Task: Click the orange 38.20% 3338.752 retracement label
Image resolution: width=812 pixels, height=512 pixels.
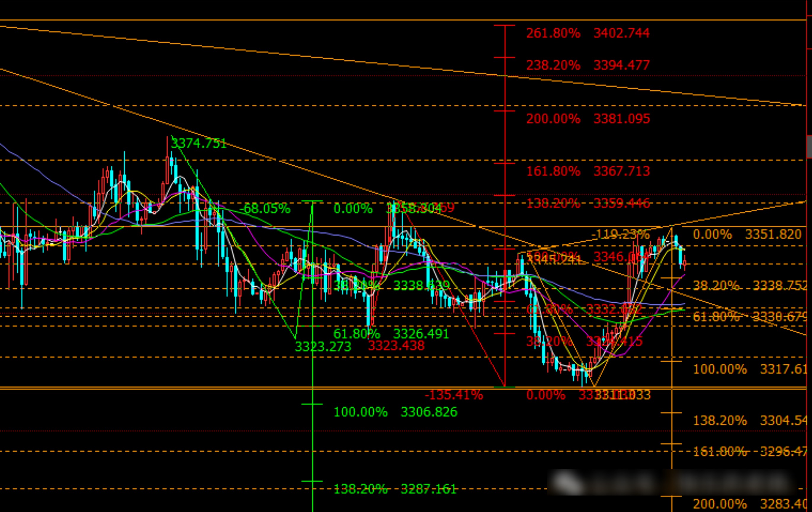Action: 749,285
